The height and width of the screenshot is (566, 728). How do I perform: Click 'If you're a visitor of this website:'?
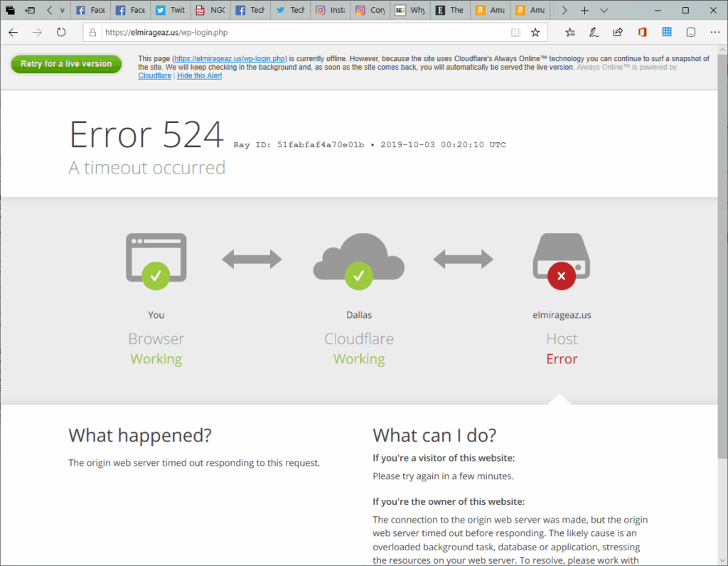444,458
